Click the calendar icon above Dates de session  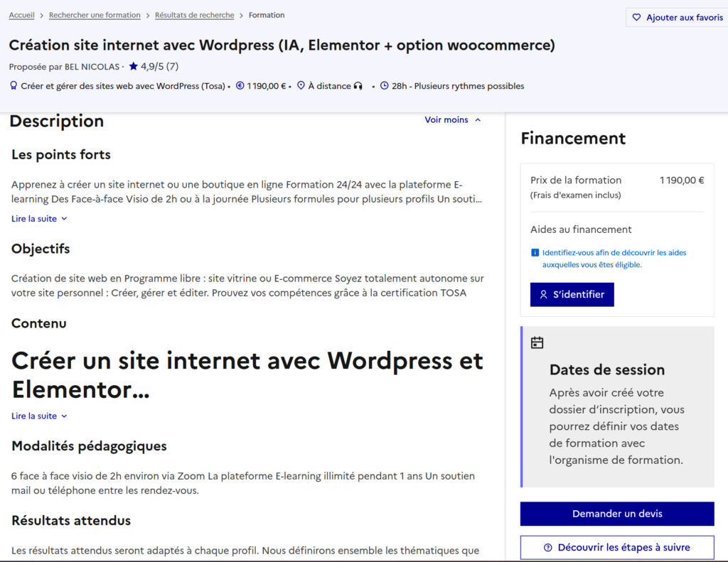(537, 342)
